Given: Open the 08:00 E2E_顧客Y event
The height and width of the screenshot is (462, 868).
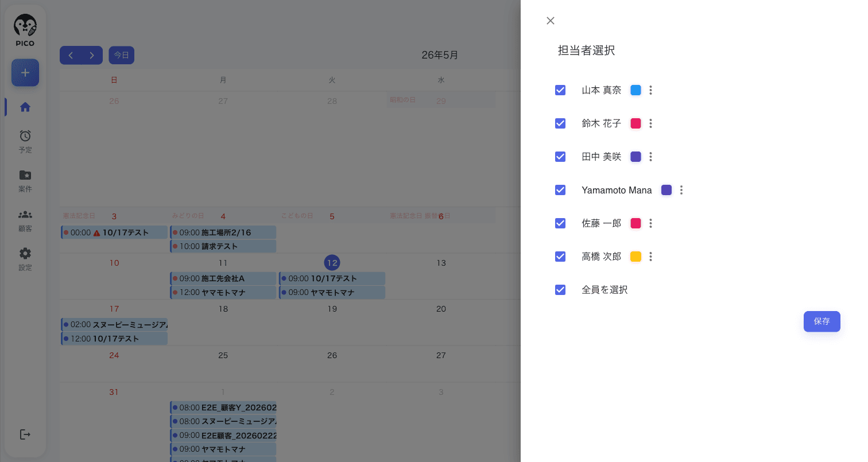Looking at the screenshot, I should [x=223, y=407].
